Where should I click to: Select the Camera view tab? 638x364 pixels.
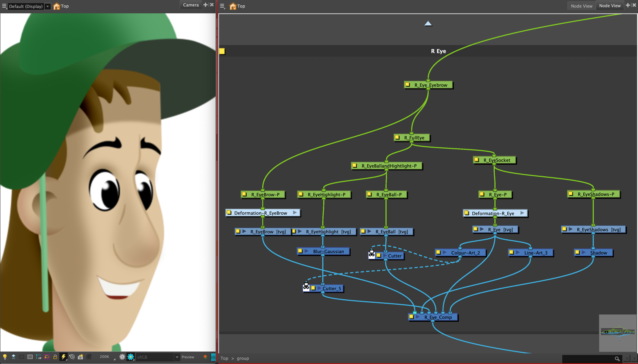(x=191, y=5)
